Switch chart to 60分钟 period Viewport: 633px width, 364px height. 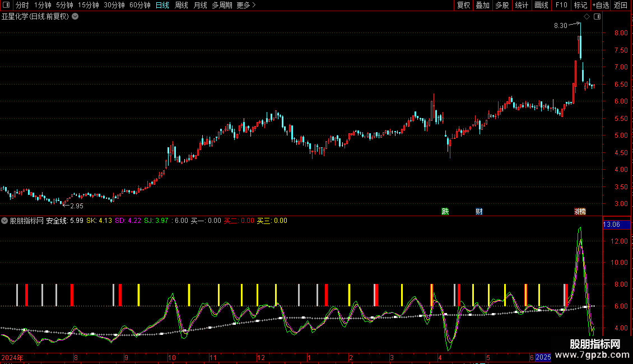click(x=139, y=5)
